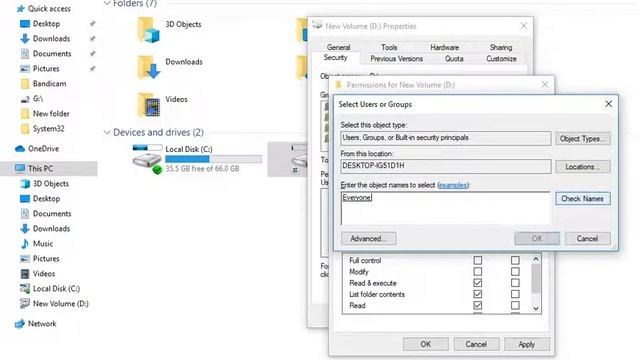Click the pin icon beside Pictures
Viewport: 640px width, 360px height.
tap(93, 69)
